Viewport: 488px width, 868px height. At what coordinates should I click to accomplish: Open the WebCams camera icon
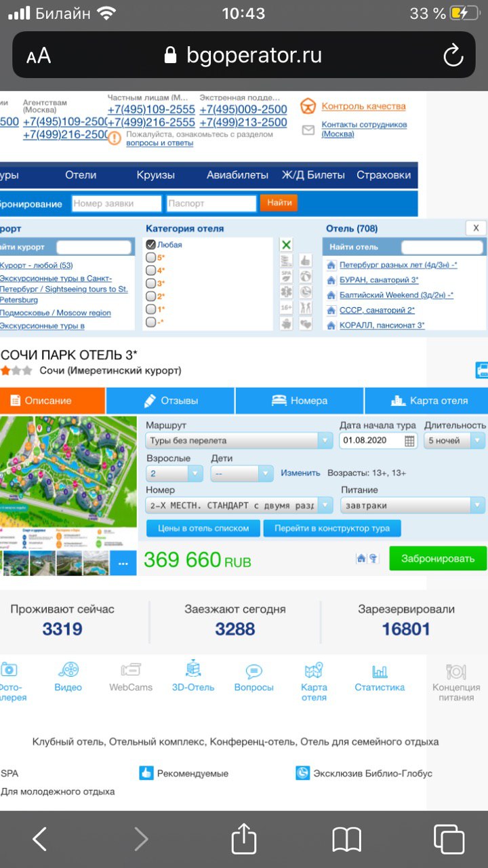[131, 670]
